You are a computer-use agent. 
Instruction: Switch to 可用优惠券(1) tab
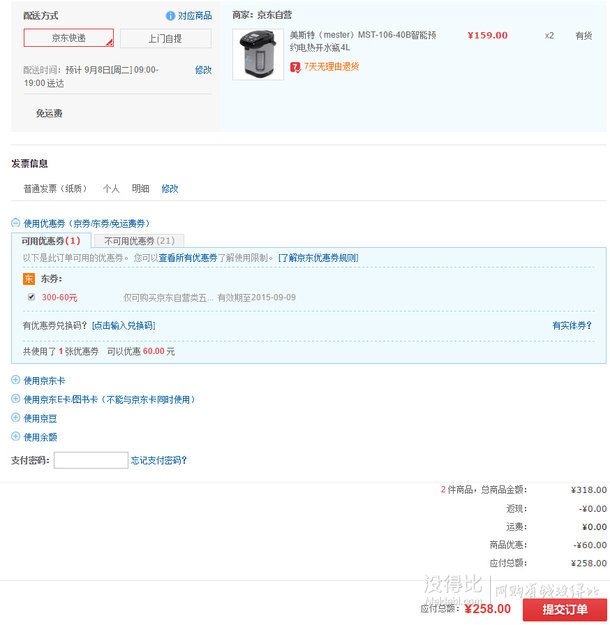(51, 241)
